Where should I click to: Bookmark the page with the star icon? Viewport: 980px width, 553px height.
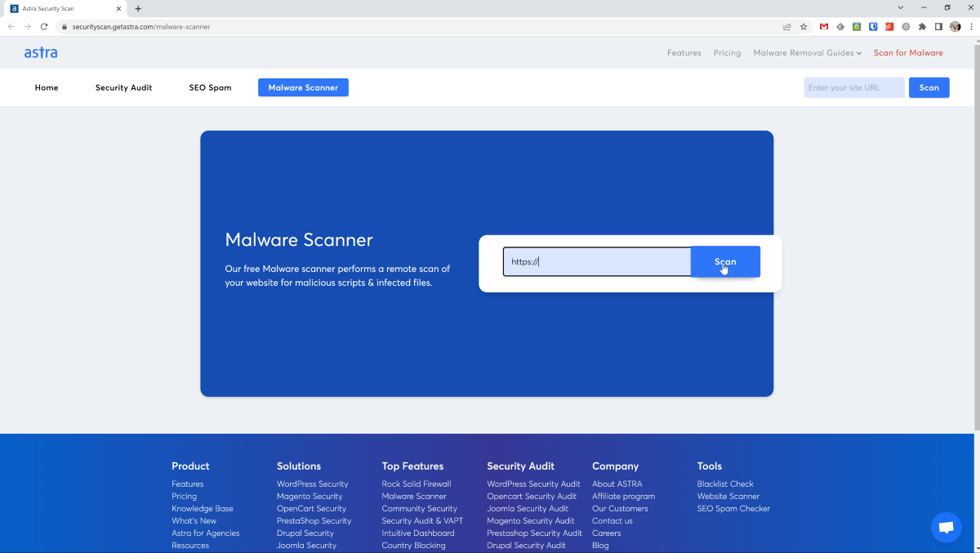pos(804,26)
